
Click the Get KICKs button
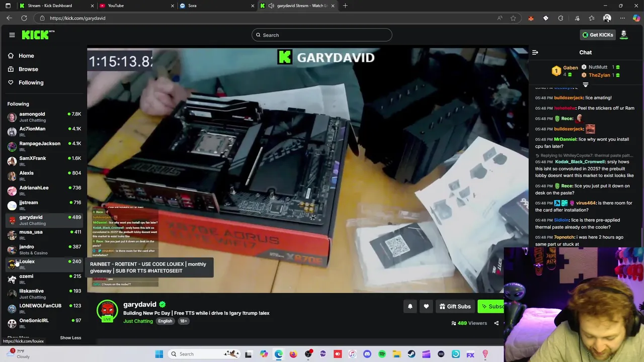(598, 35)
